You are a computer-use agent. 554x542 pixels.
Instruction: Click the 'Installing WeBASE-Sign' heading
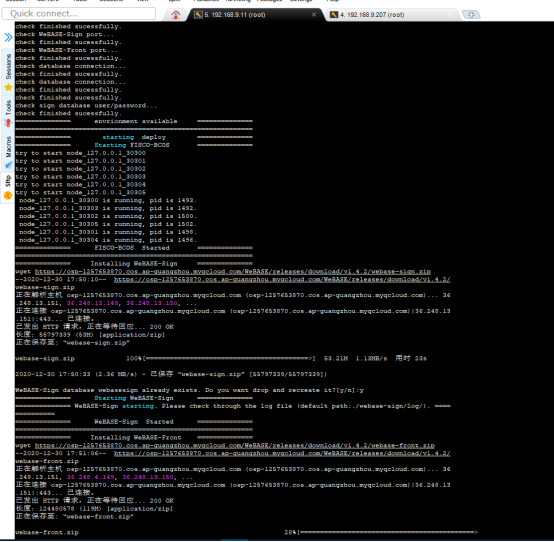(x=134, y=264)
